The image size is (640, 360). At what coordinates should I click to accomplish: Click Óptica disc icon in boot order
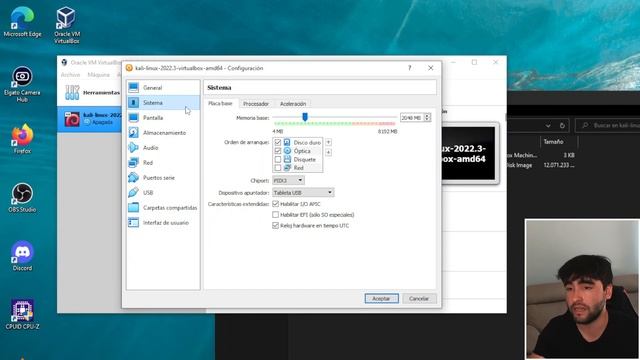(x=287, y=151)
